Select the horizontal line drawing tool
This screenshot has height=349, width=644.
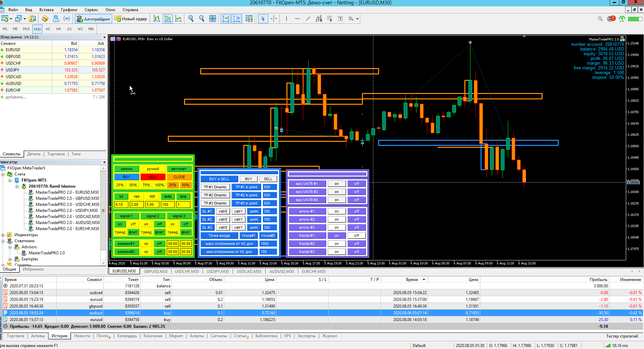(x=297, y=19)
